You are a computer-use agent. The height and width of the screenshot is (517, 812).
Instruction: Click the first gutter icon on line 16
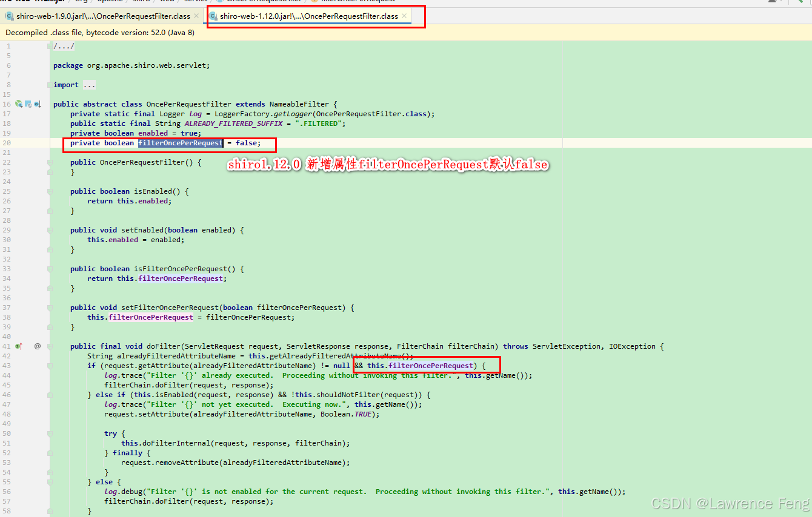(19, 104)
